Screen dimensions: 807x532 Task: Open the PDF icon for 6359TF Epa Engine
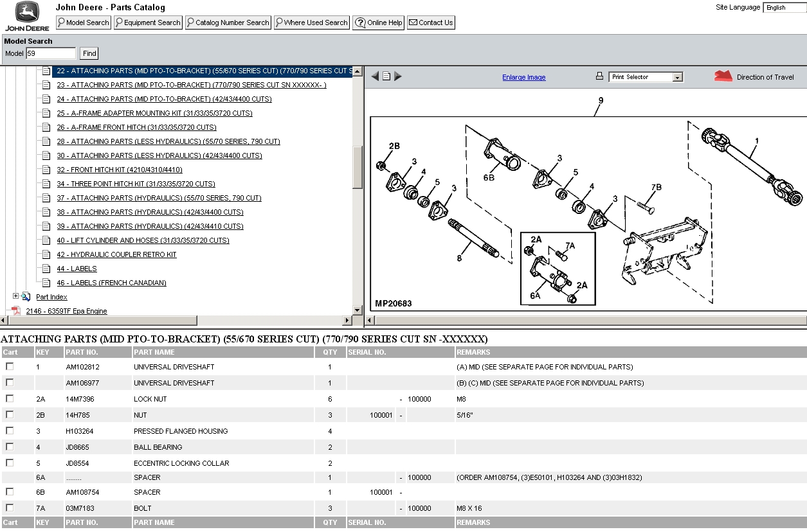pos(16,311)
